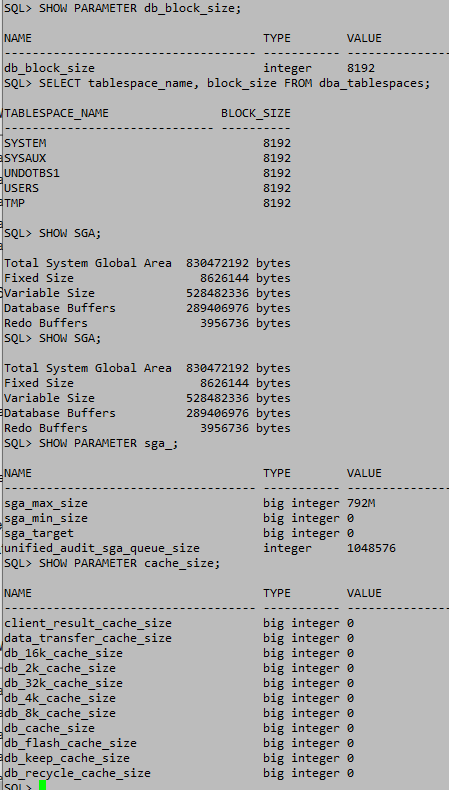This screenshot has width=449, height=790.
Task: Click the 792M value for sga_max_size
Action: (x=361, y=503)
